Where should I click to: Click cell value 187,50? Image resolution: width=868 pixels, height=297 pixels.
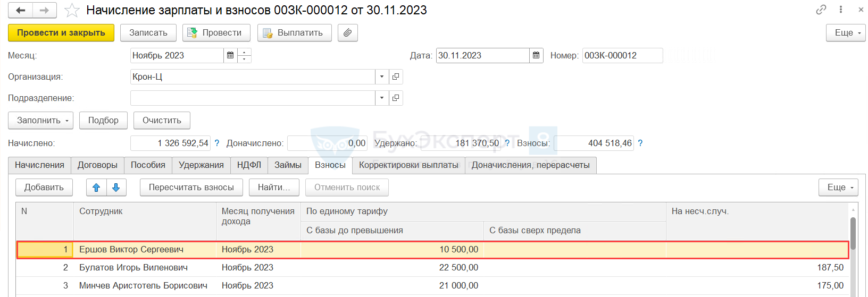830,268
